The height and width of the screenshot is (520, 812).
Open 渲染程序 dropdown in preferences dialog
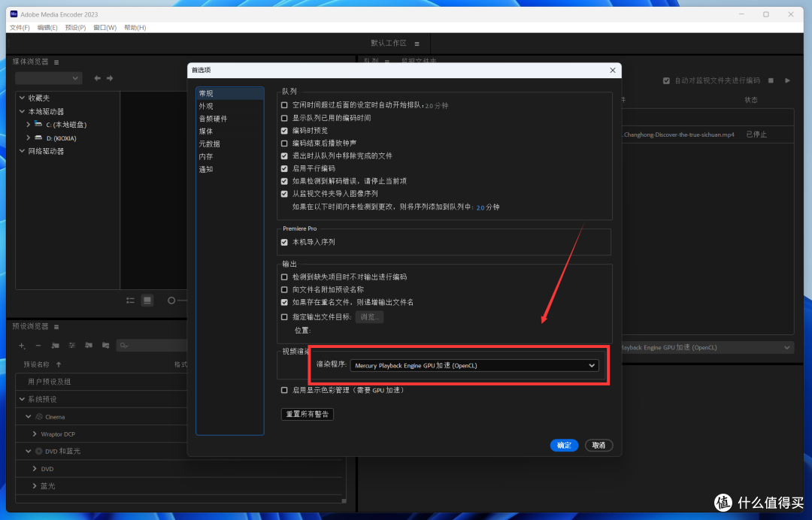pyautogui.click(x=474, y=365)
